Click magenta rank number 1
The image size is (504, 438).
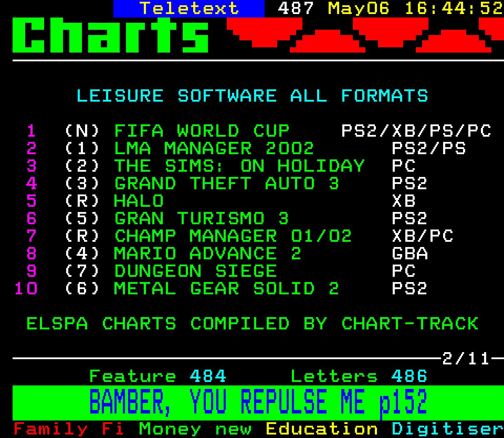click(31, 131)
